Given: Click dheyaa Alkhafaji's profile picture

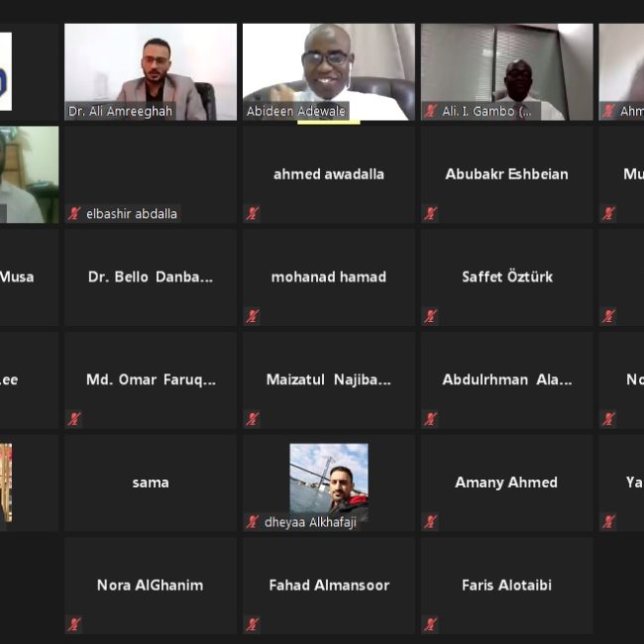Looking at the screenshot, I should (329, 483).
